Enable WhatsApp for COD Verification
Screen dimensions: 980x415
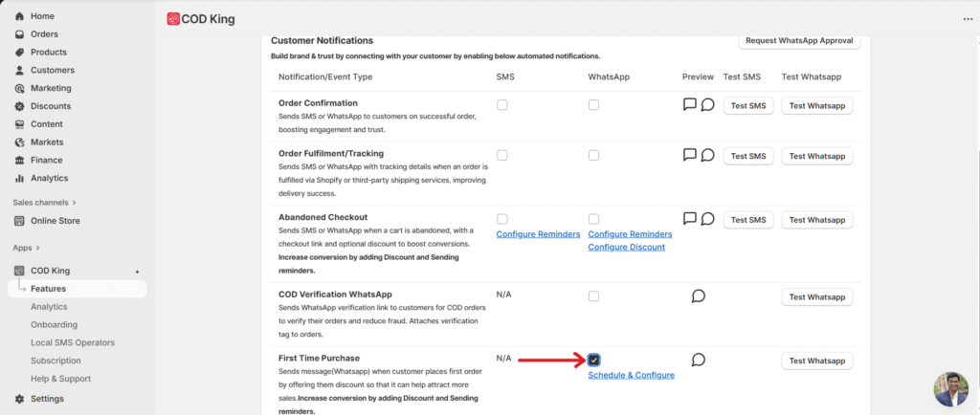click(x=594, y=296)
